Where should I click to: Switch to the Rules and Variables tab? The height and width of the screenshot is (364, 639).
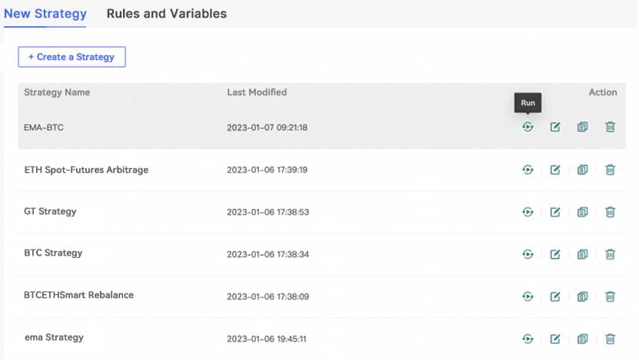tap(166, 14)
